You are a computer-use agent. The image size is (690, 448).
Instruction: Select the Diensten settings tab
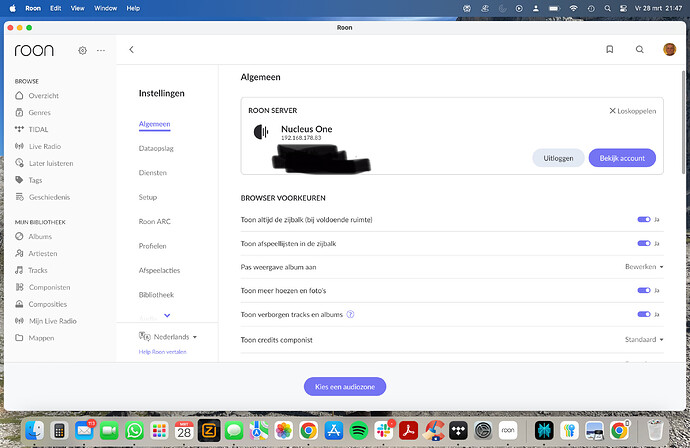153,173
